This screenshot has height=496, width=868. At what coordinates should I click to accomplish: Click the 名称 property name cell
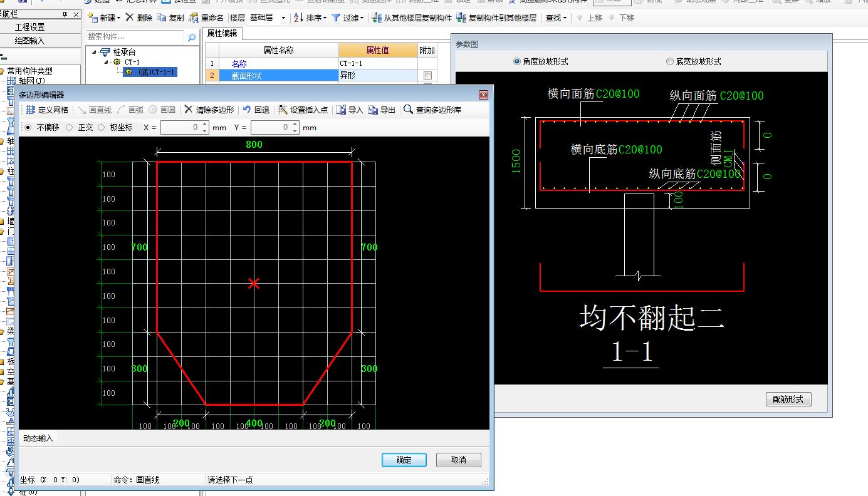tap(278, 63)
